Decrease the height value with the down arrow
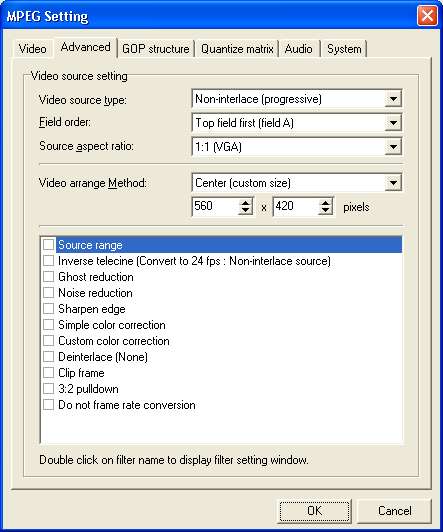The image size is (443, 532). pyautogui.click(x=325, y=210)
